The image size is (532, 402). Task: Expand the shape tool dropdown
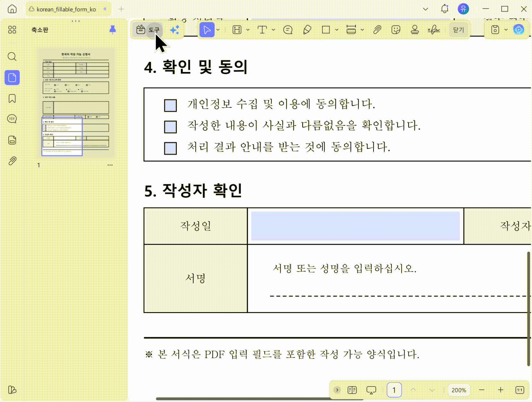point(337,30)
